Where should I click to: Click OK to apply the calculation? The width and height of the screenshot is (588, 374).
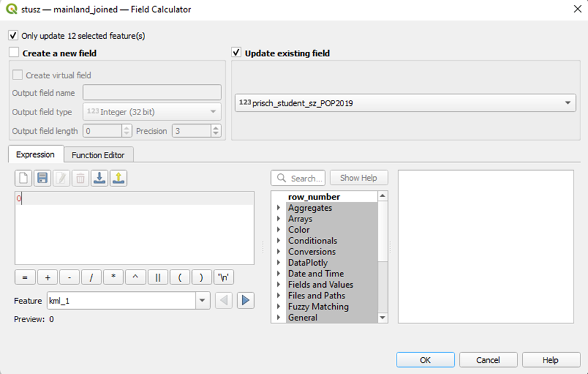coord(425,360)
